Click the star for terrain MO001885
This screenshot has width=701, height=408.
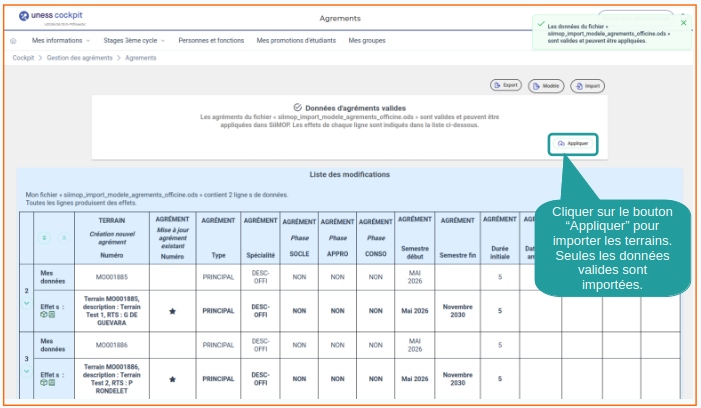click(x=173, y=311)
